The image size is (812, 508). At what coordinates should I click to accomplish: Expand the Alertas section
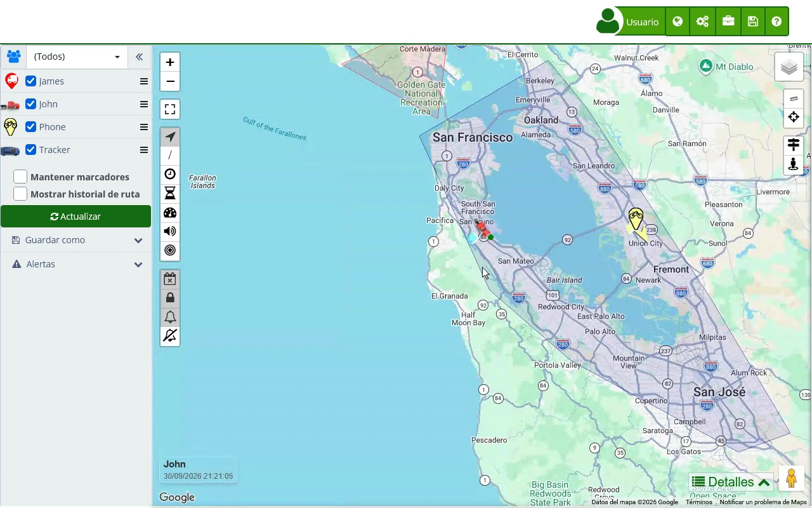coord(76,264)
